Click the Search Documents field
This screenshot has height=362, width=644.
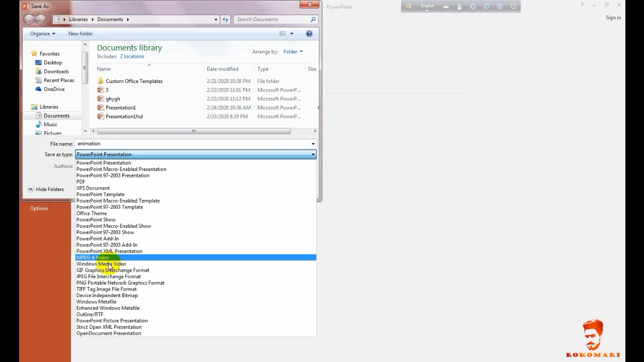[x=272, y=20]
